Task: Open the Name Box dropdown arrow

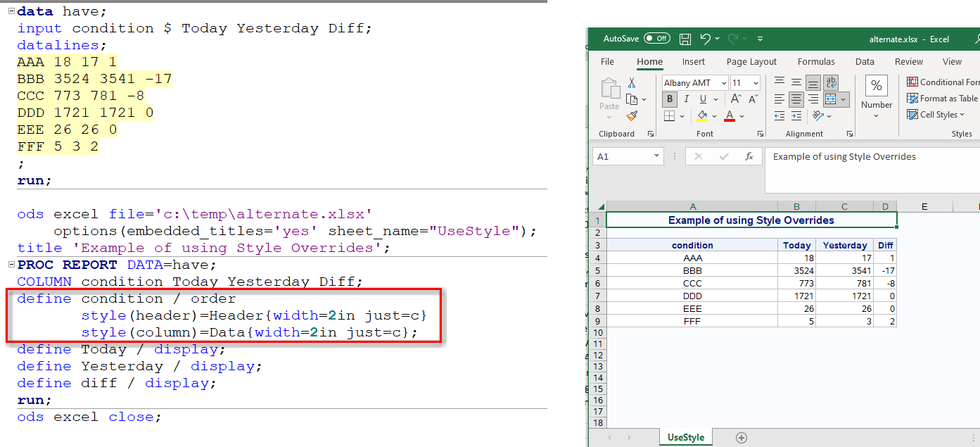Action: click(x=656, y=156)
